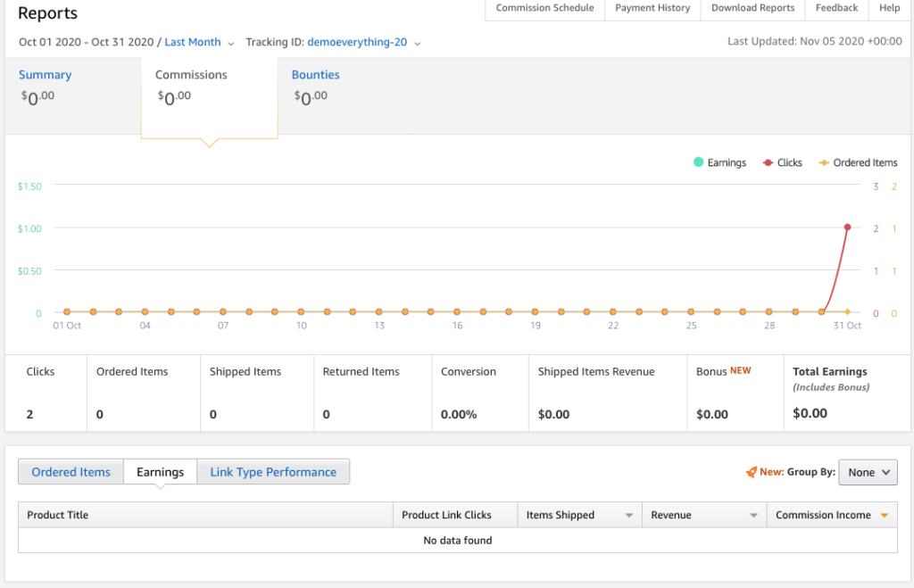Select the Commissions panel
Screen dimensions: 914x588
[209, 98]
